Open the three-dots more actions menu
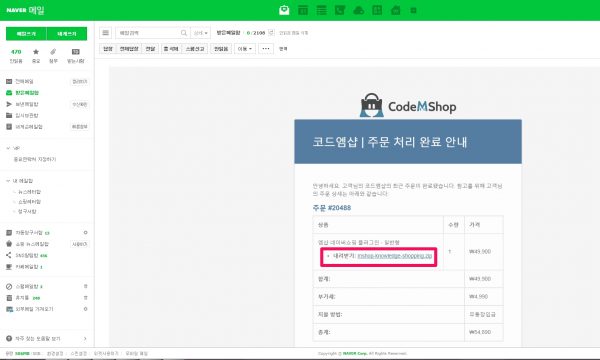 coord(266,49)
